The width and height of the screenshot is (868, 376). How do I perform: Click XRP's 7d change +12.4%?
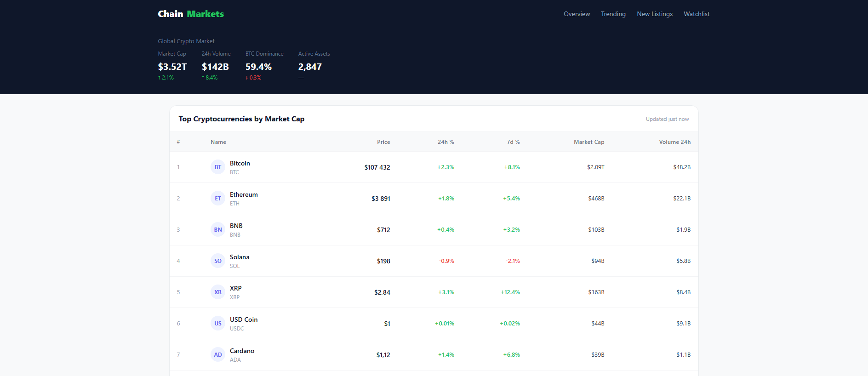click(510, 292)
